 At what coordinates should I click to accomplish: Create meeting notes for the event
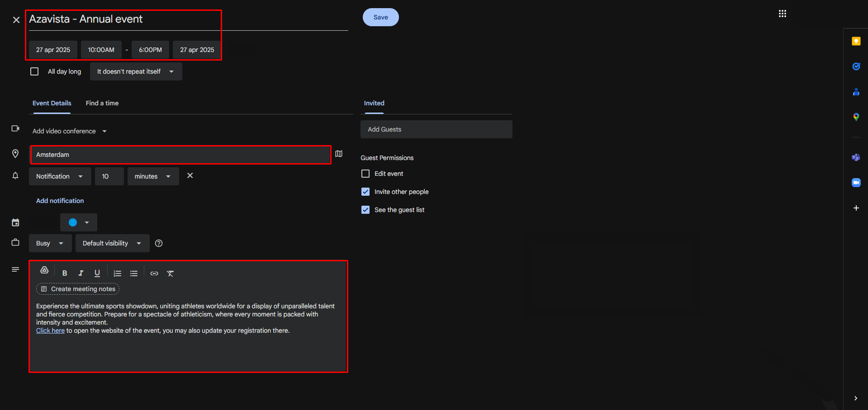click(x=78, y=289)
